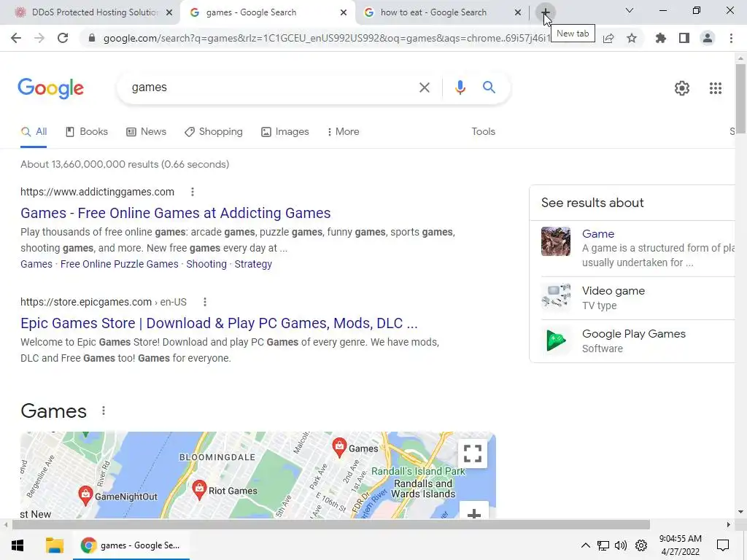Reload the current page

point(63,38)
